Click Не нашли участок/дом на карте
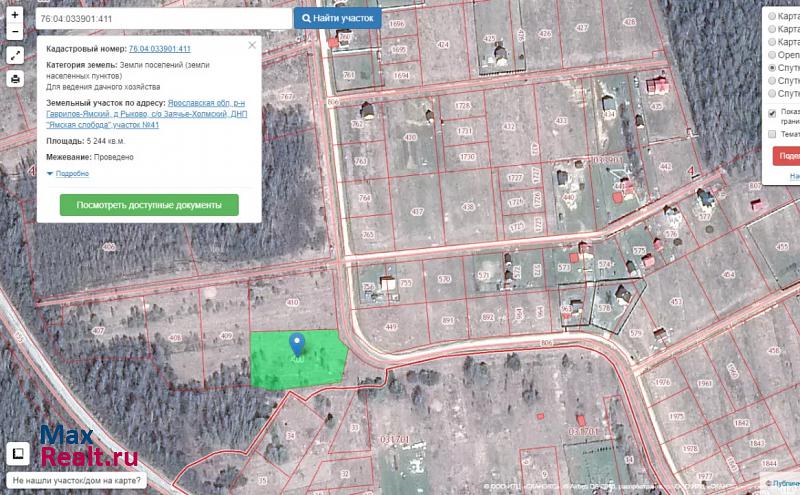The image size is (800, 495). coord(77,481)
